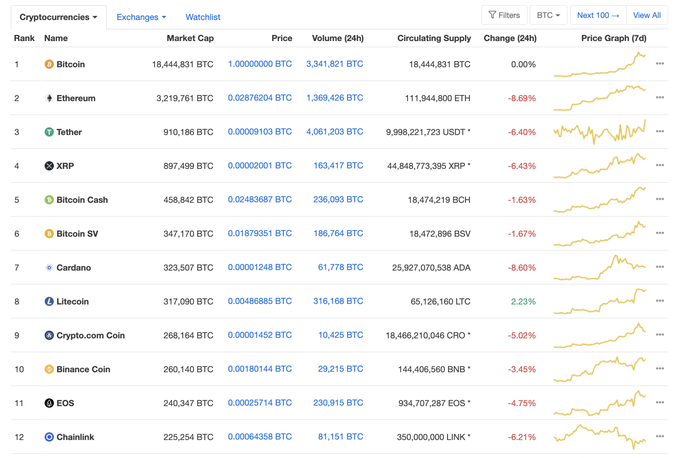Screen dimensions: 680x458
Task: Open the three-dot menu for Chainlink row
Action: [660, 436]
